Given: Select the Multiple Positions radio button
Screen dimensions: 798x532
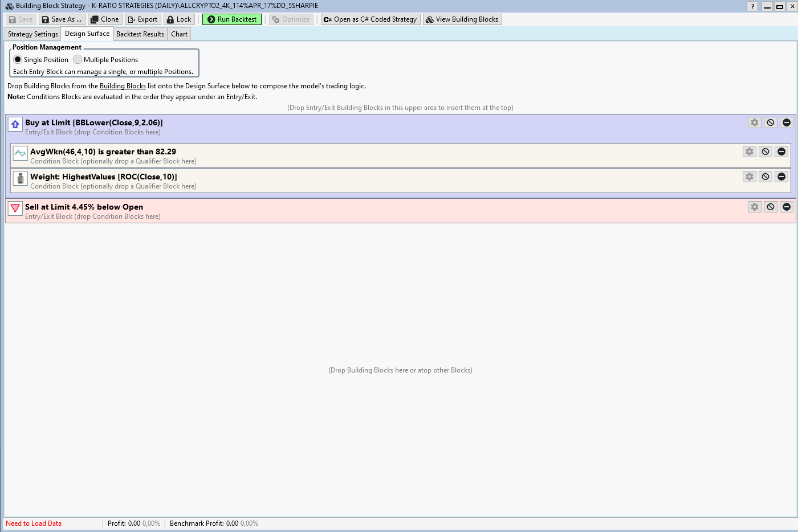Looking at the screenshot, I should tap(78, 59).
